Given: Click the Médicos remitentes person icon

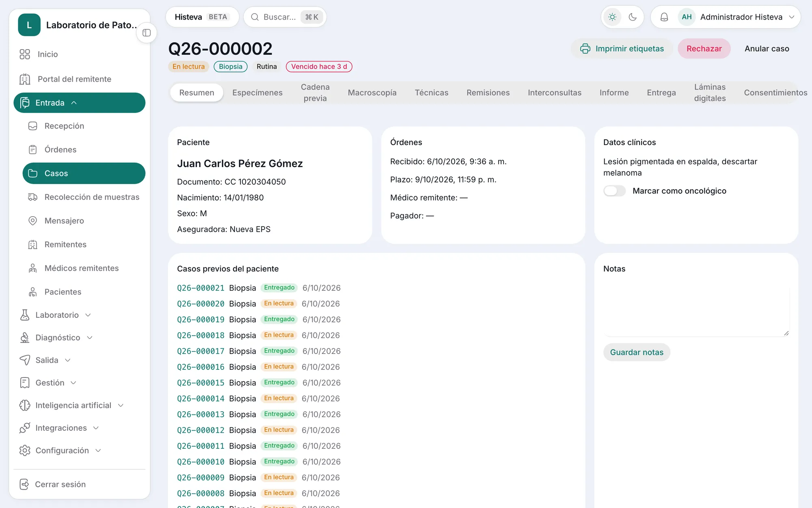Looking at the screenshot, I should pyautogui.click(x=33, y=268).
